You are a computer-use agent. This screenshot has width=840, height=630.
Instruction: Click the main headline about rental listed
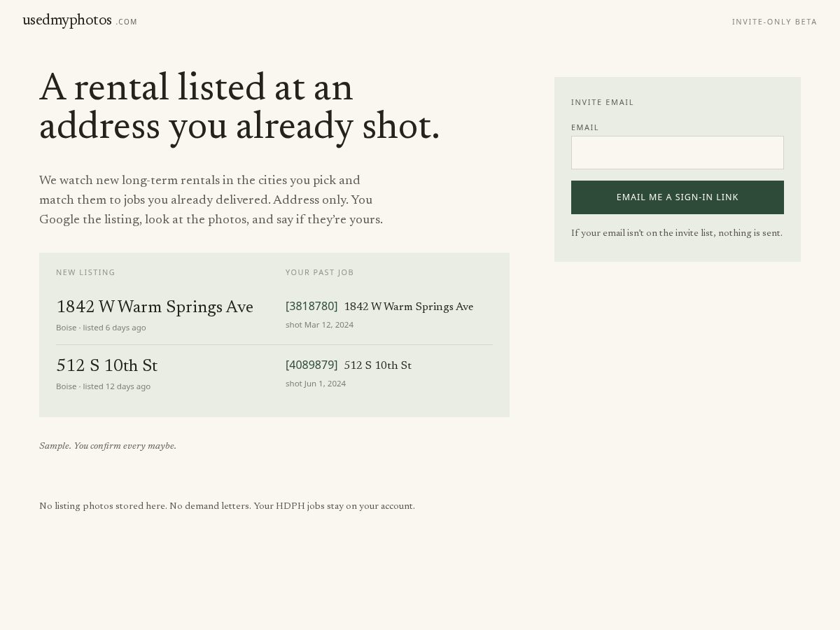pyautogui.click(x=239, y=107)
